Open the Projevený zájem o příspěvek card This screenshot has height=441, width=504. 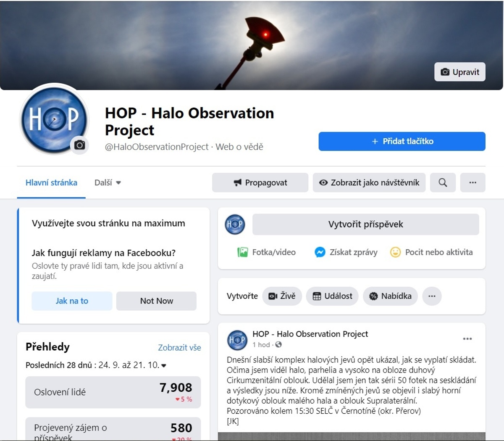point(113,429)
